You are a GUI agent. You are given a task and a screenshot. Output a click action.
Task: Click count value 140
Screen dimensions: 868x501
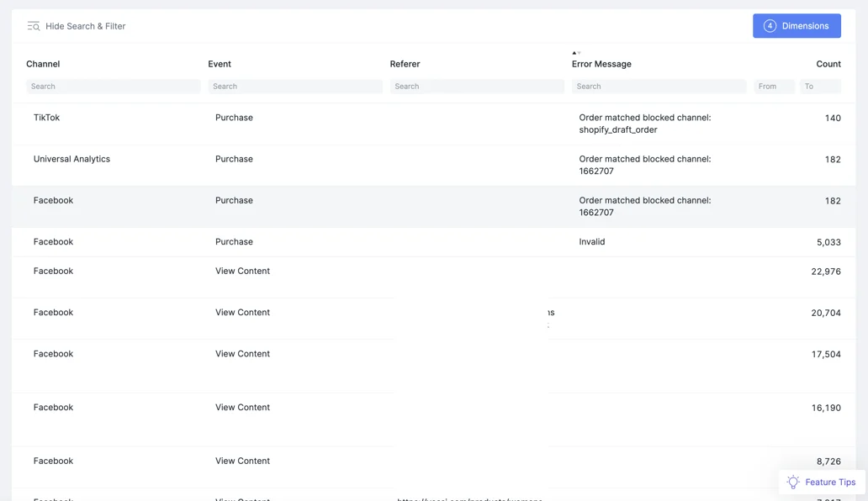833,119
